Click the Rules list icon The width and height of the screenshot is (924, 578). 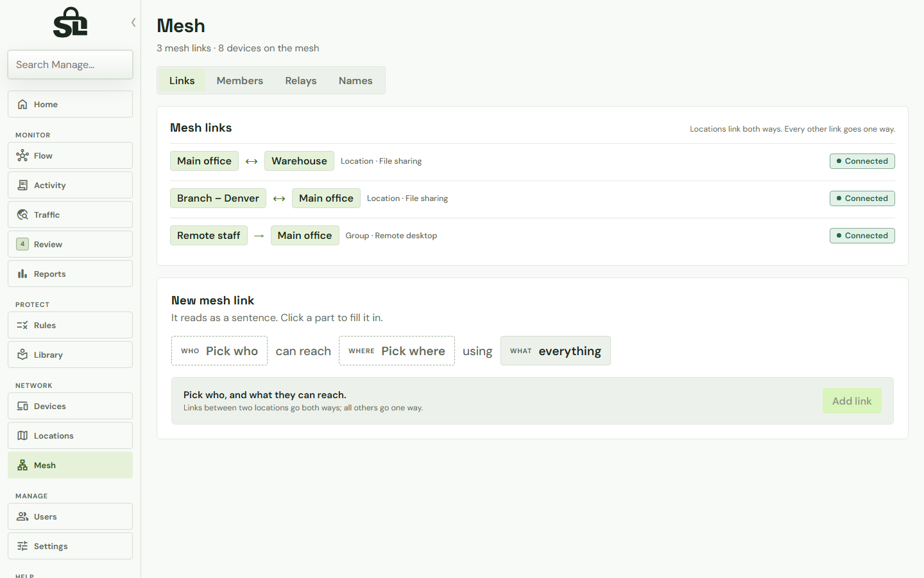coord(22,325)
